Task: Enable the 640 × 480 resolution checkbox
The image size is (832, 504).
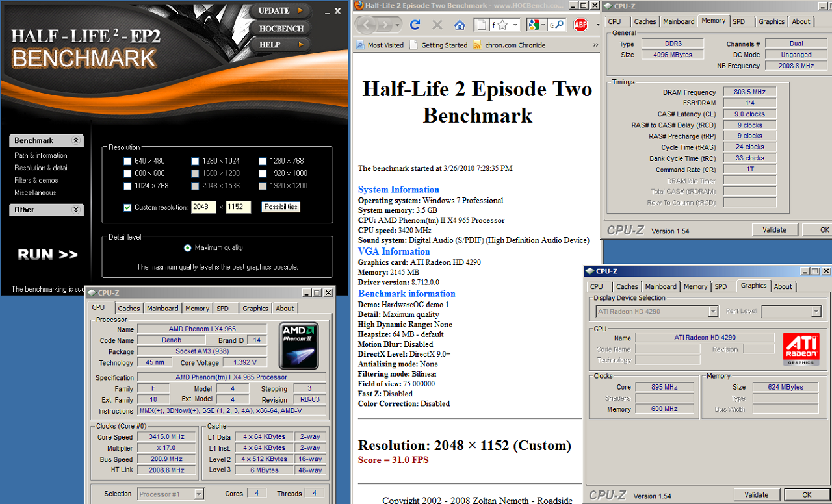Action: pos(128,161)
